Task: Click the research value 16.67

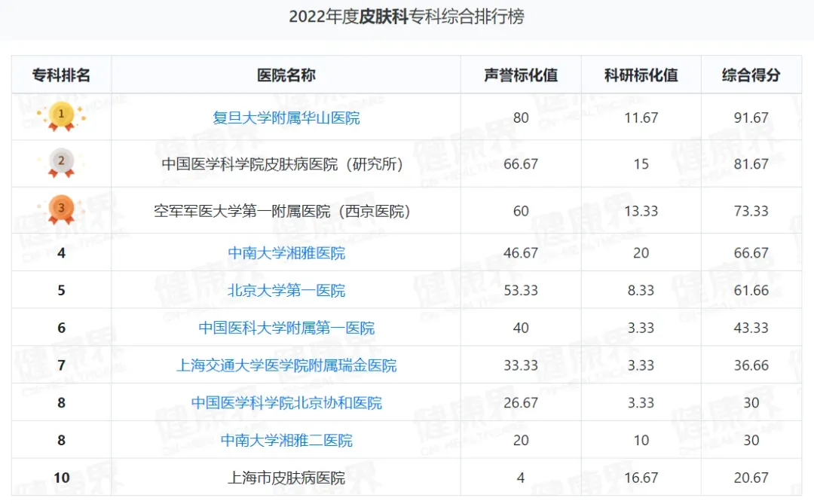Action: click(641, 478)
